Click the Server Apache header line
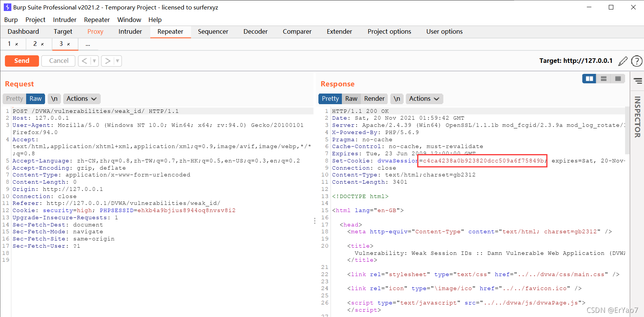644x317 pixels. [478, 125]
